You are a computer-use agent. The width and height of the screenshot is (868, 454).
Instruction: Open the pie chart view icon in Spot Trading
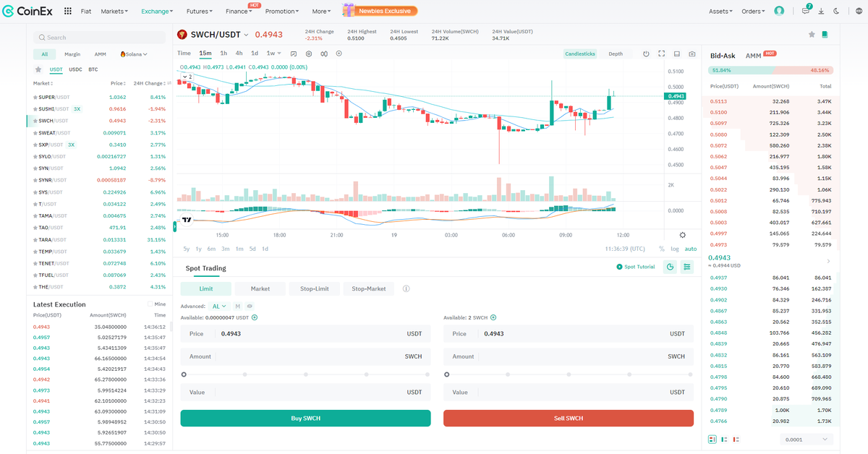pos(670,267)
